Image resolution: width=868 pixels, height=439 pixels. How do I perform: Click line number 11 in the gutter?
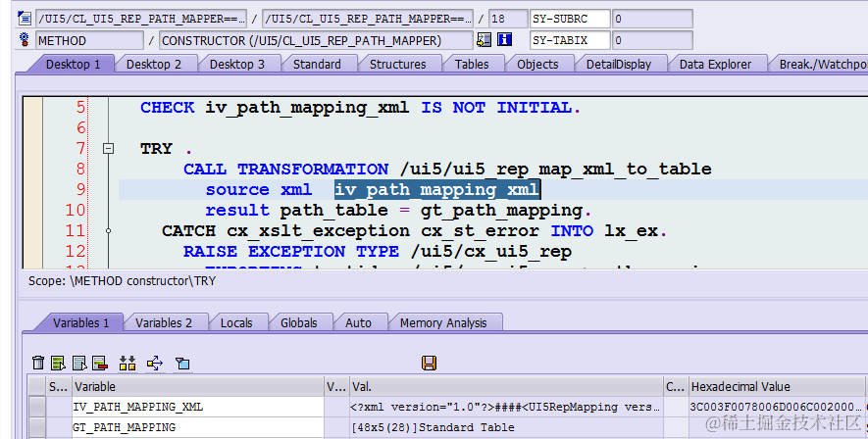(x=76, y=231)
